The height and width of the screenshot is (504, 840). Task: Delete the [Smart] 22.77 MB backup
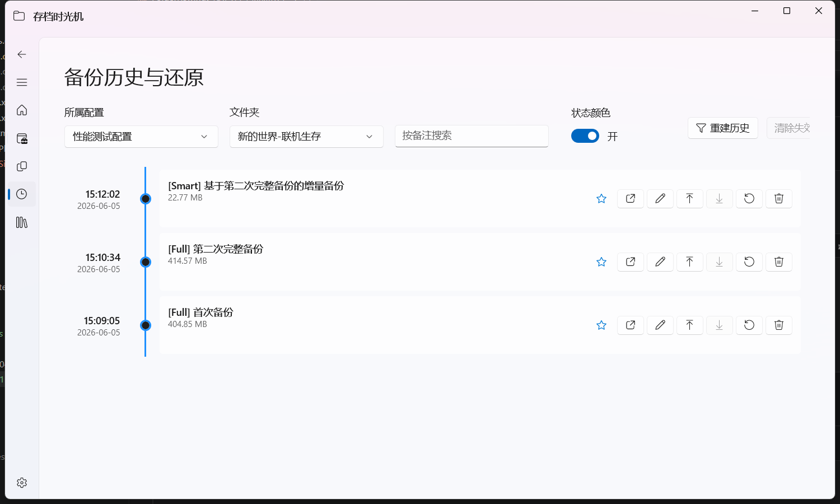tap(779, 199)
